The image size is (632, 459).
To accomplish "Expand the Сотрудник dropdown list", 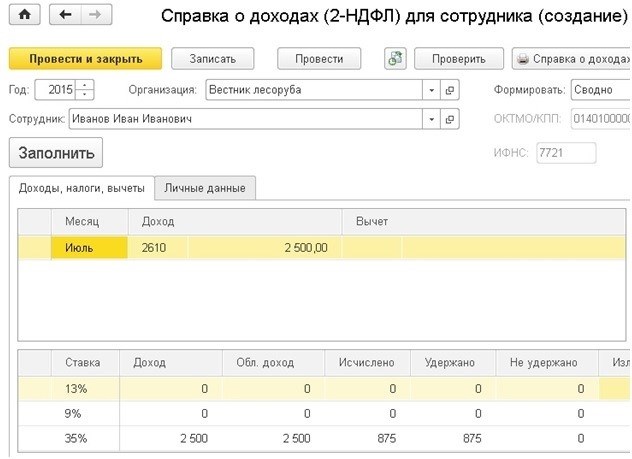I will 432,119.
